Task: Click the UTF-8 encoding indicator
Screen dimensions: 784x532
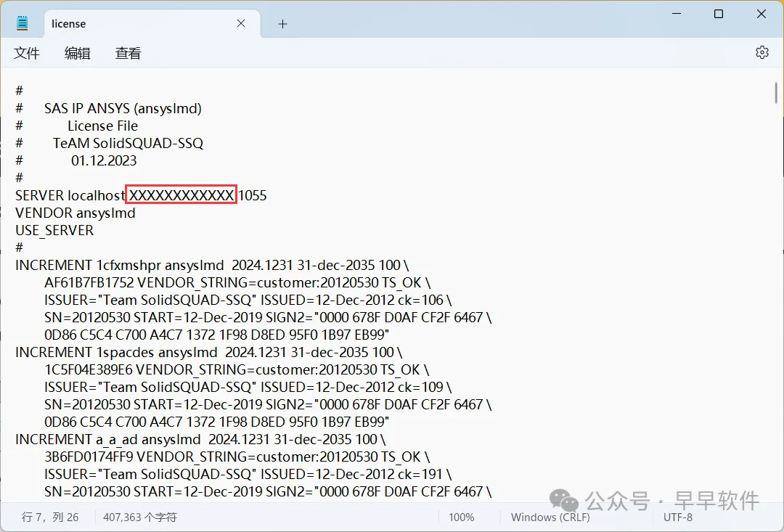Action: 677,517
